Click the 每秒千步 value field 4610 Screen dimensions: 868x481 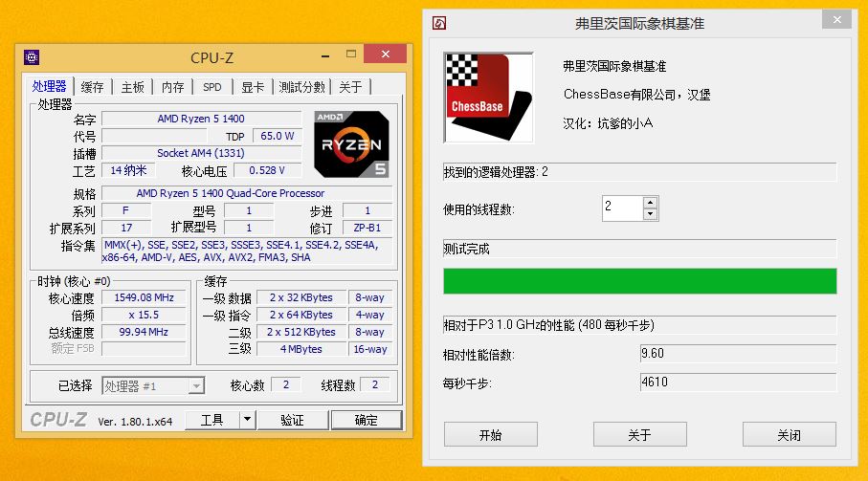(x=738, y=383)
